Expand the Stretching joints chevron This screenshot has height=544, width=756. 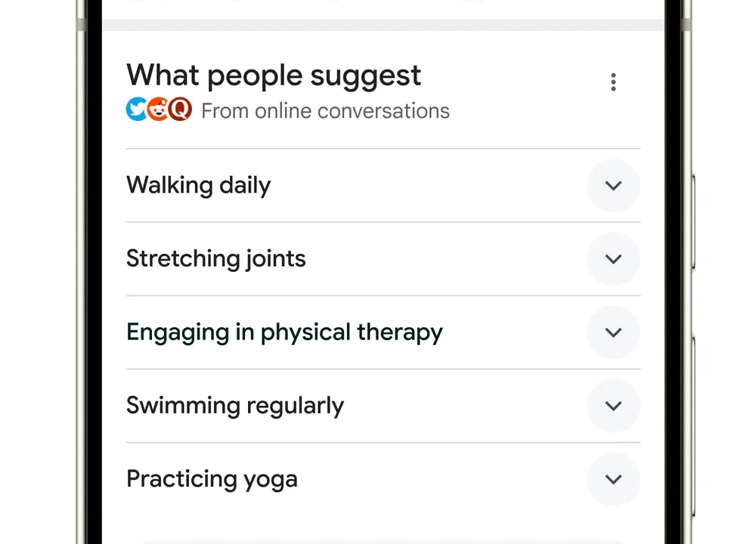pyautogui.click(x=613, y=258)
